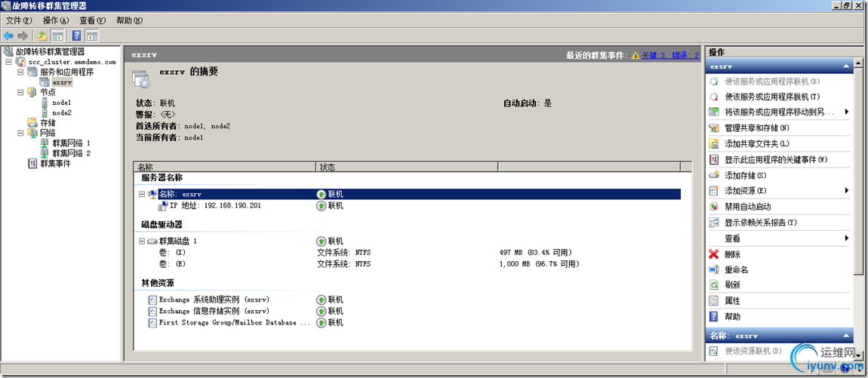
Task: Click 添加共享文件夹 action
Action: tap(757, 144)
